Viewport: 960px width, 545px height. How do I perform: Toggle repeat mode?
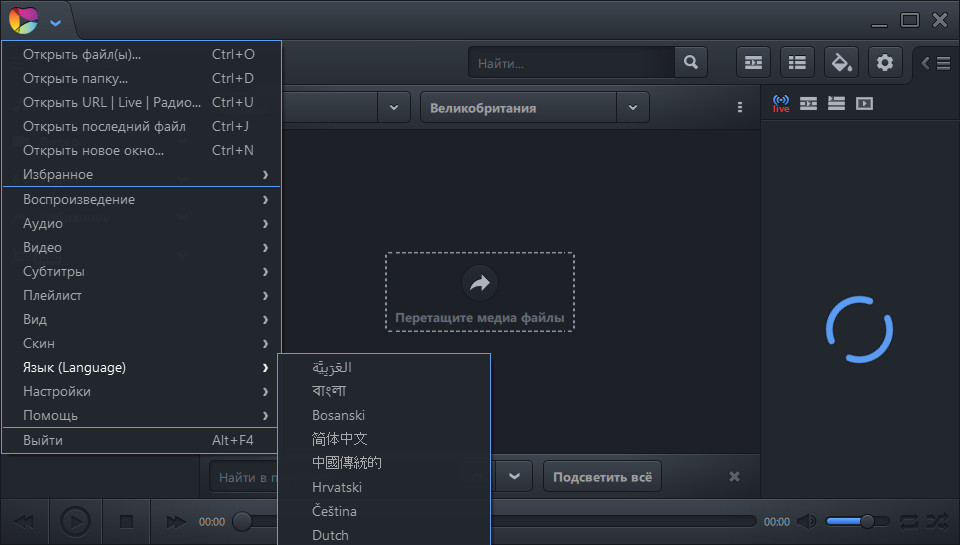click(x=909, y=521)
